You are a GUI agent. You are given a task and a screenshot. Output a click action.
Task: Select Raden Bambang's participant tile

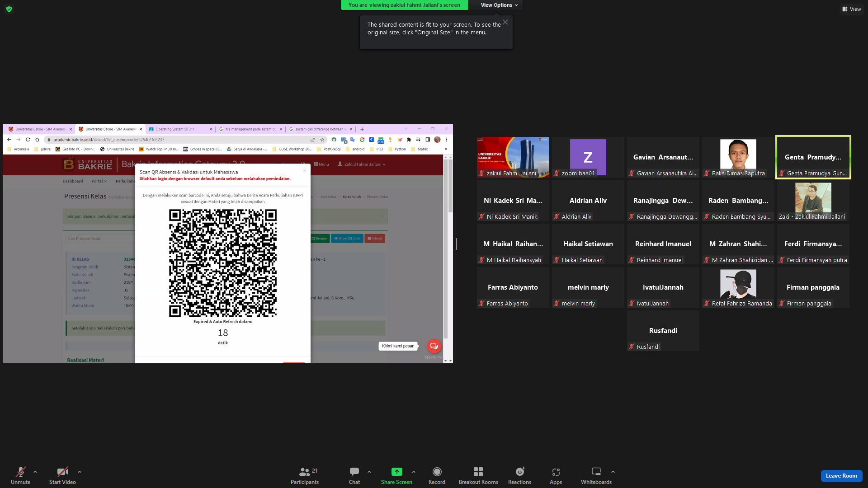[x=738, y=201]
